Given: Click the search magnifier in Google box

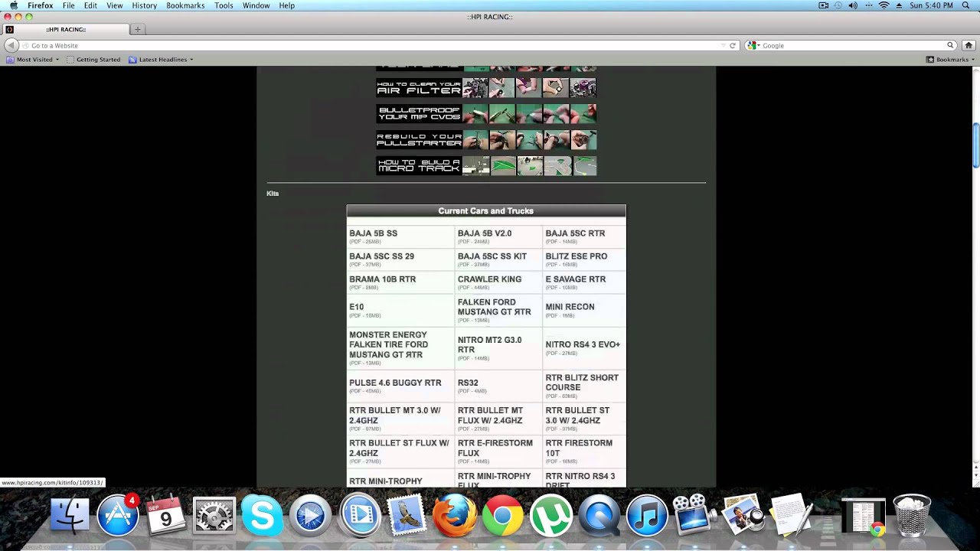Looking at the screenshot, I should click(x=950, y=46).
